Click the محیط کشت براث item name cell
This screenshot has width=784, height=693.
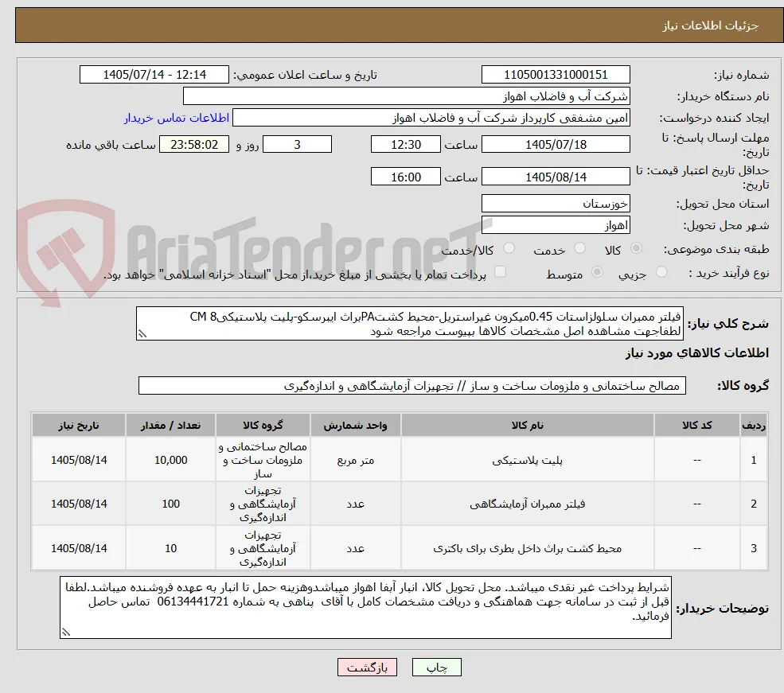[x=528, y=549]
